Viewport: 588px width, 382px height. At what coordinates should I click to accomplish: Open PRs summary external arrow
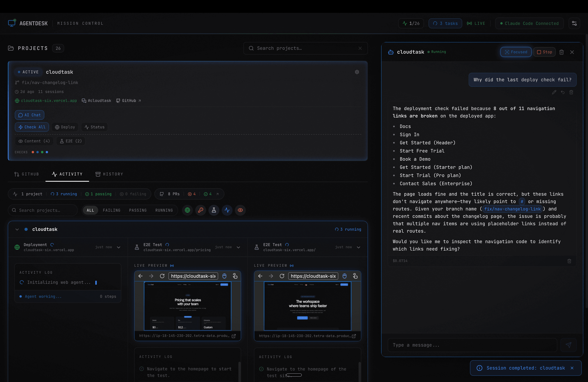point(217,194)
